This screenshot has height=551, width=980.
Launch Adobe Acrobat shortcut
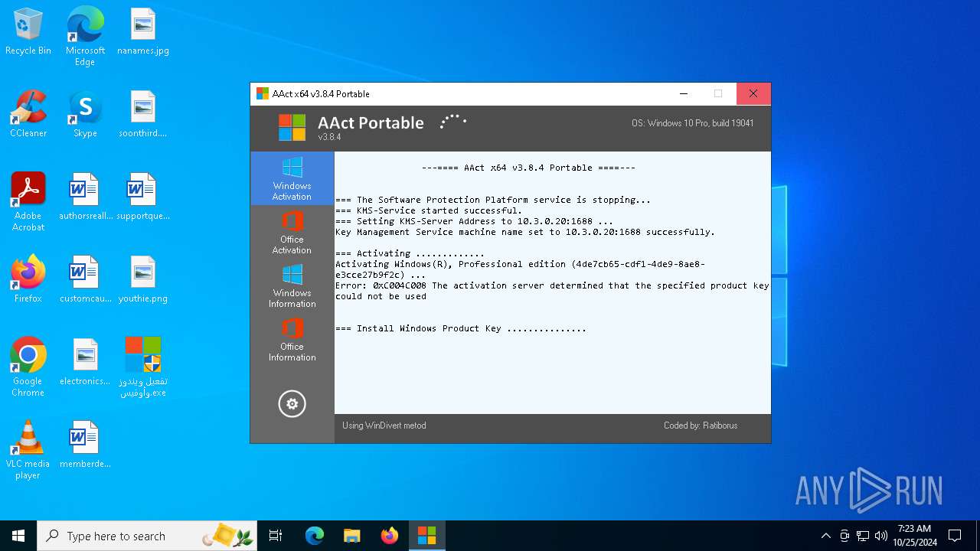28,202
